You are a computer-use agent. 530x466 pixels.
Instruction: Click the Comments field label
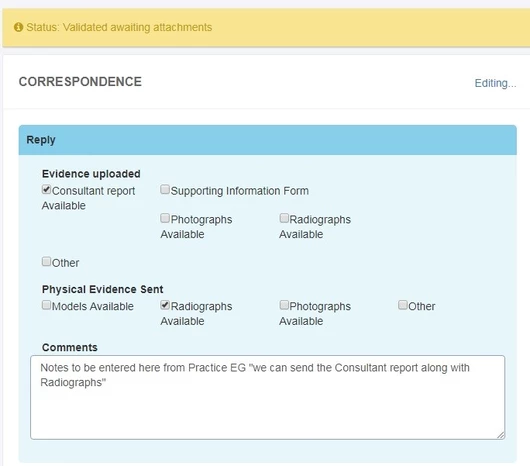(70, 347)
